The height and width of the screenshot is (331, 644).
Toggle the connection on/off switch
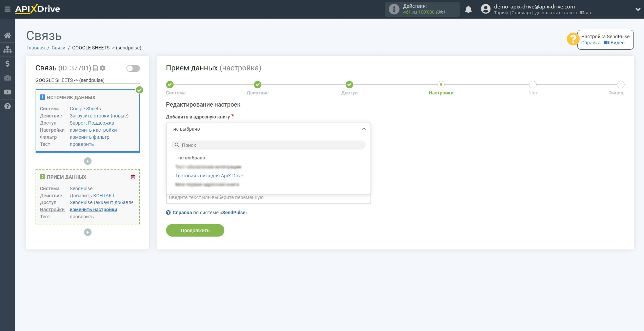(133, 68)
